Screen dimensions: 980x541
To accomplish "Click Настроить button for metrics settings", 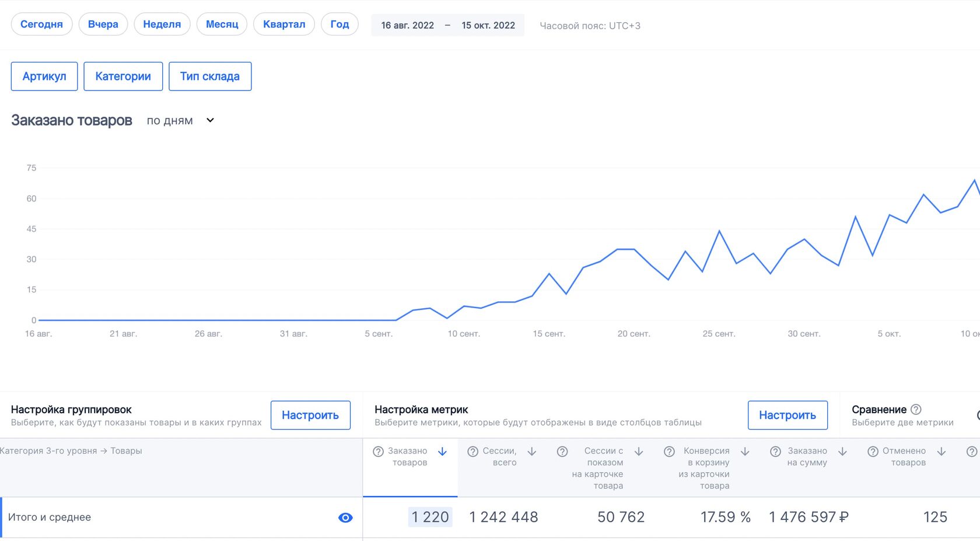I will click(x=787, y=415).
